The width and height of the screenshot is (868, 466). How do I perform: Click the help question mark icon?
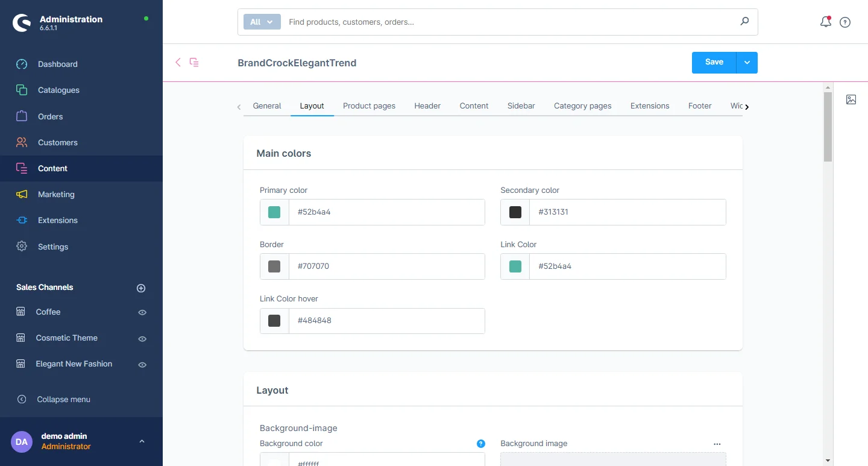click(x=845, y=22)
